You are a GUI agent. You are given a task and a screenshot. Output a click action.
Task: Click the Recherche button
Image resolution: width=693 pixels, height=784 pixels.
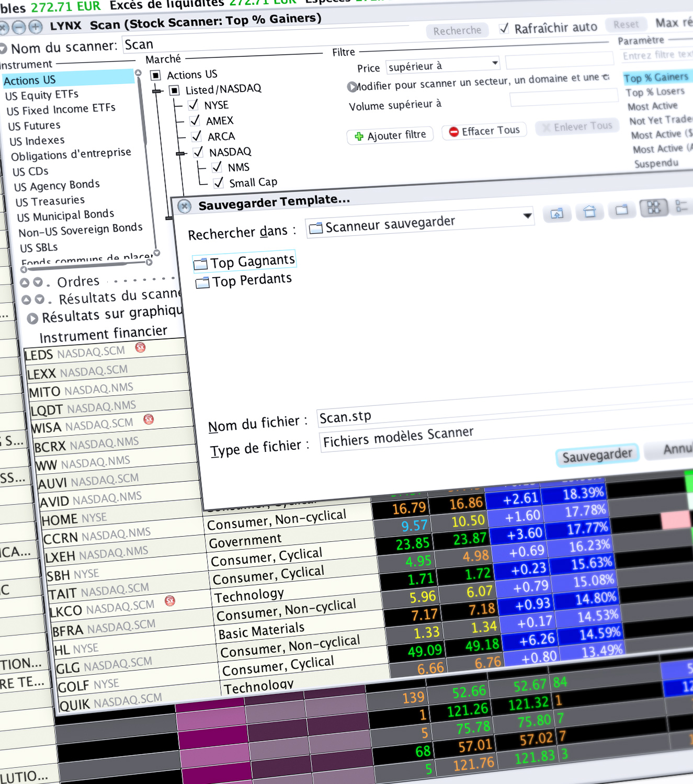tap(457, 30)
